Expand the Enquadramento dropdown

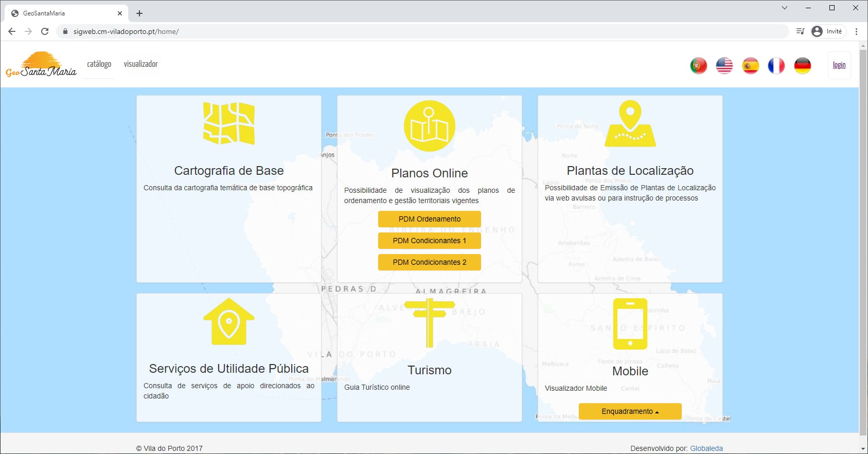[x=630, y=411]
